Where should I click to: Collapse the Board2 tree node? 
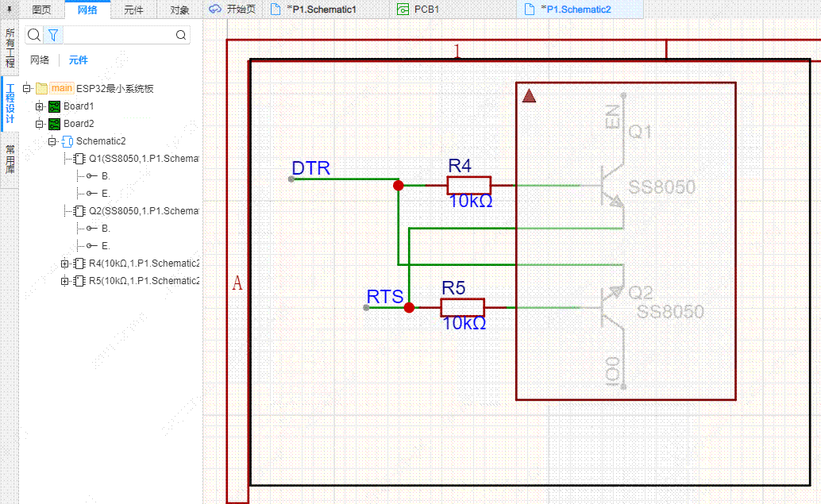click(40, 124)
